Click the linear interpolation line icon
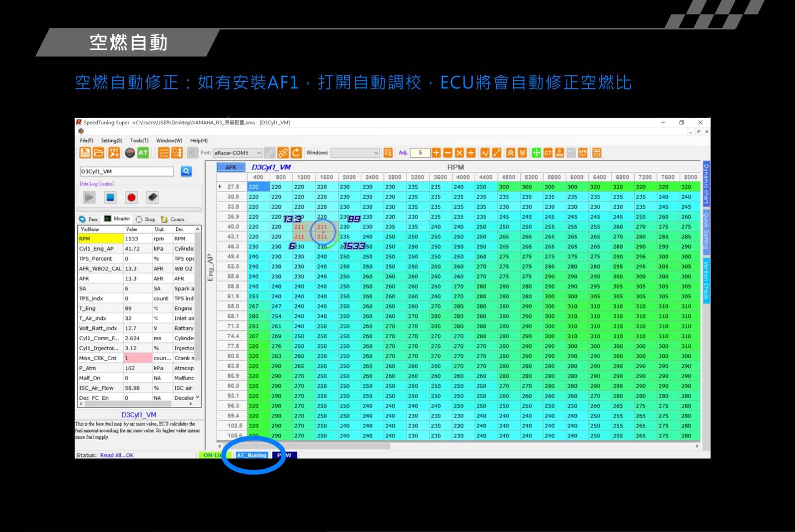795x532 pixels. pyautogui.click(x=496, y=153)
